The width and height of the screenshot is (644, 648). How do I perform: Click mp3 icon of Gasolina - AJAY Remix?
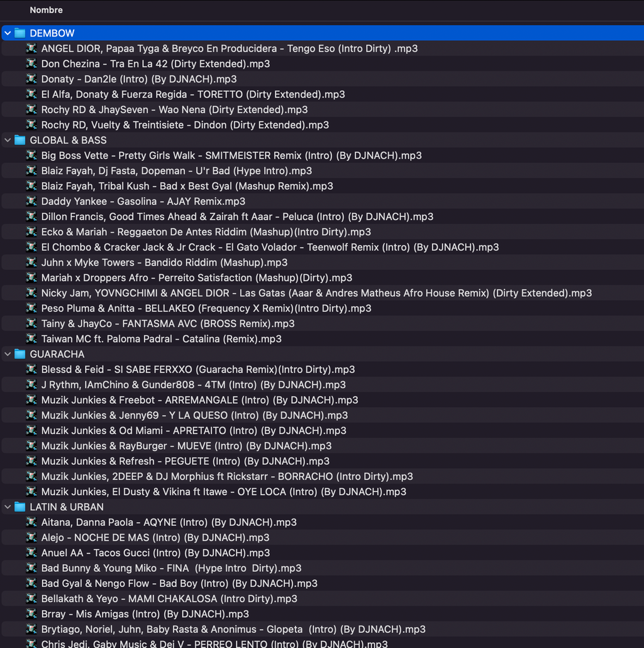(x=31, y=201)
